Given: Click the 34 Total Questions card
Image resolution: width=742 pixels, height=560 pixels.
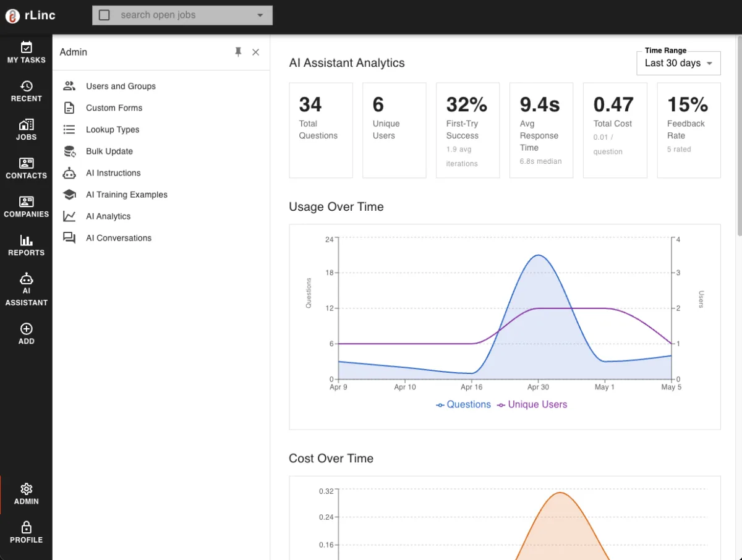Looking at the screenshot, I should [x=321, y=130].
